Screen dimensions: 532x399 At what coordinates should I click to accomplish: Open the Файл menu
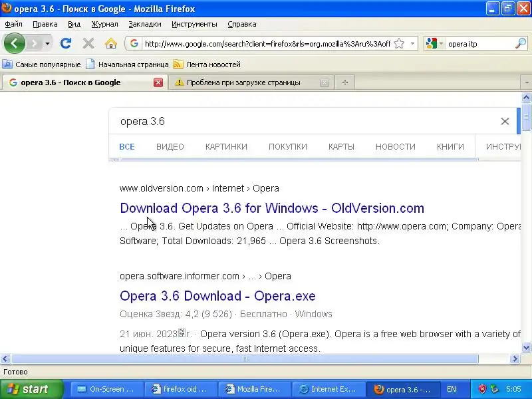tap(13, 24)
